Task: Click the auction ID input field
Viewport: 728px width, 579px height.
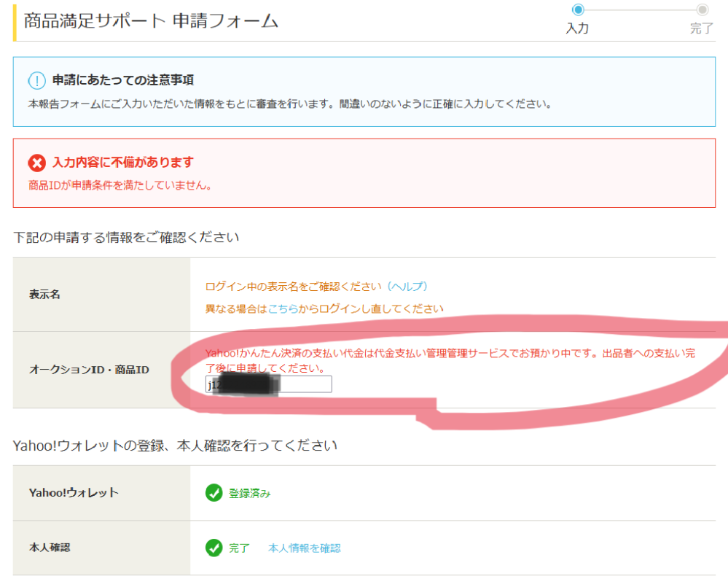Action: 268,384
